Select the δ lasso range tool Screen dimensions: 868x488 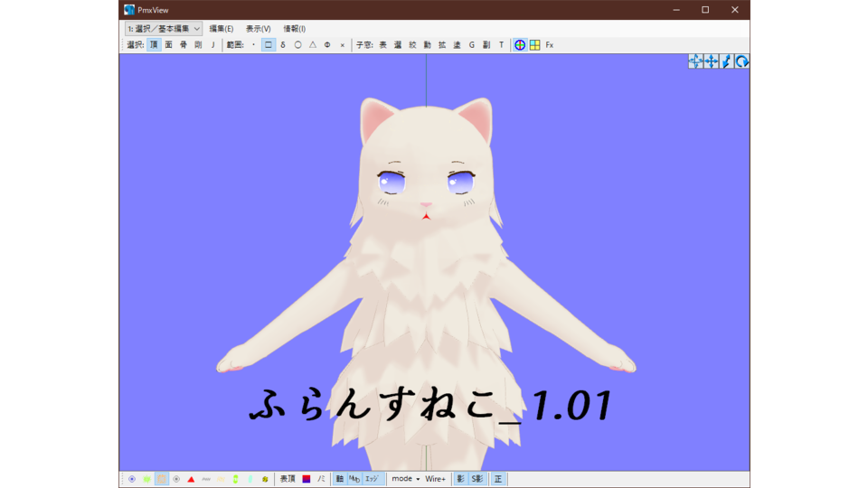click(283, 45)
